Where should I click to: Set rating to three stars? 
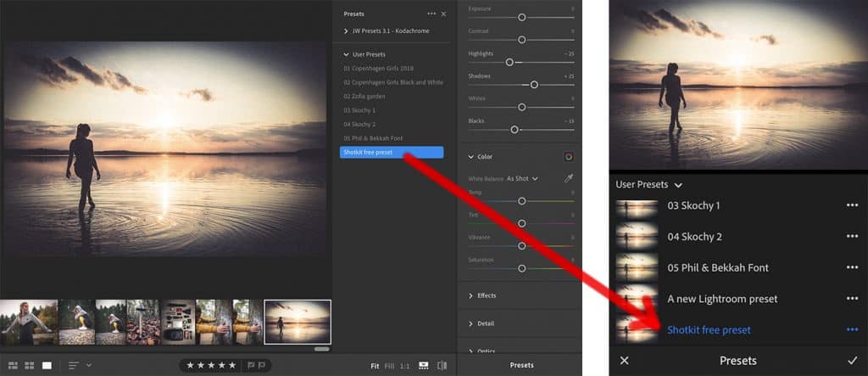coord(211,366)
